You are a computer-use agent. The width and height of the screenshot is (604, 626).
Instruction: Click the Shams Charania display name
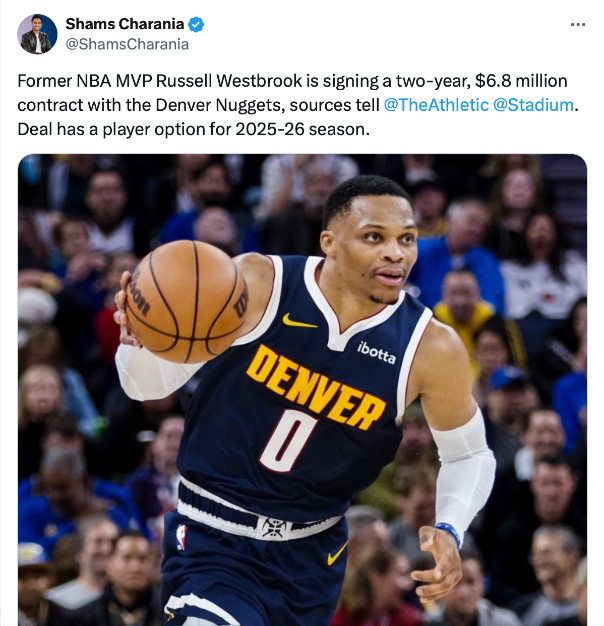[x=125, y=24]
